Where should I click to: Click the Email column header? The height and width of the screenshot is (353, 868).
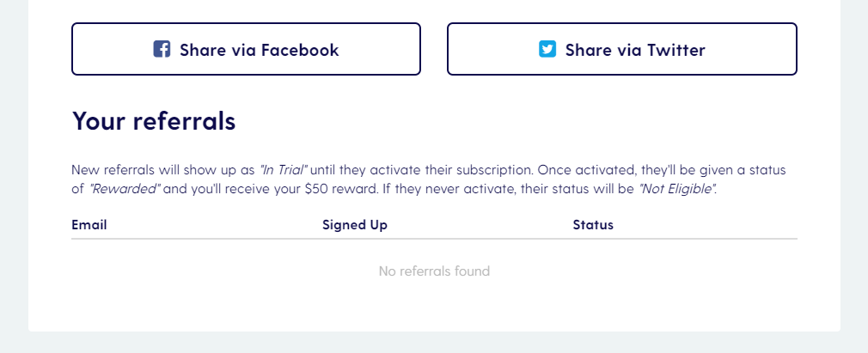pyautogui.click(x=89, y=225)
